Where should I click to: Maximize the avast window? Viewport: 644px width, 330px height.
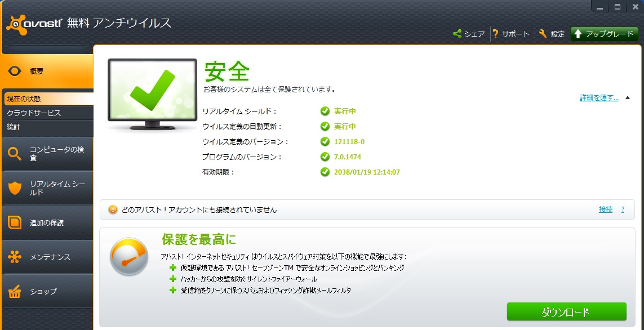(618, 7)
